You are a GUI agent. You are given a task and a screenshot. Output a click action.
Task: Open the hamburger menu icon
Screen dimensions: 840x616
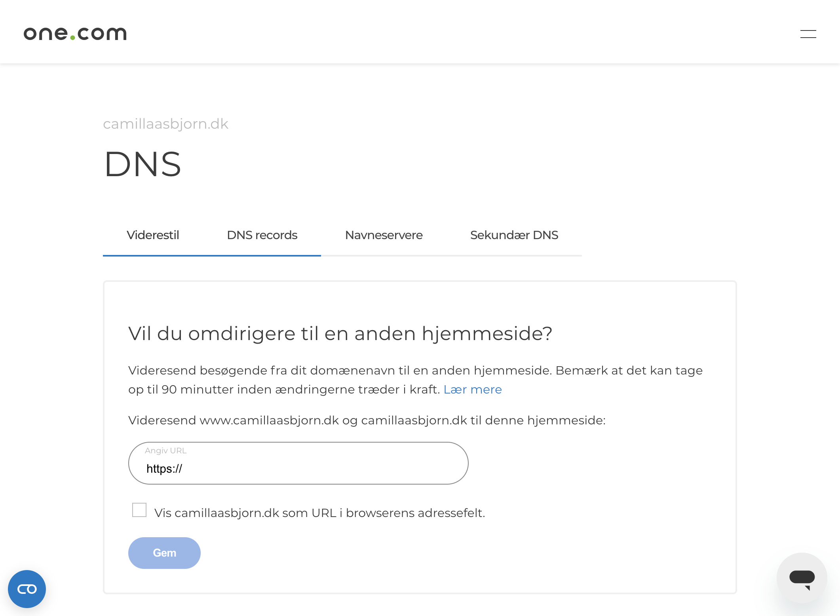click(x=808, y=34)
